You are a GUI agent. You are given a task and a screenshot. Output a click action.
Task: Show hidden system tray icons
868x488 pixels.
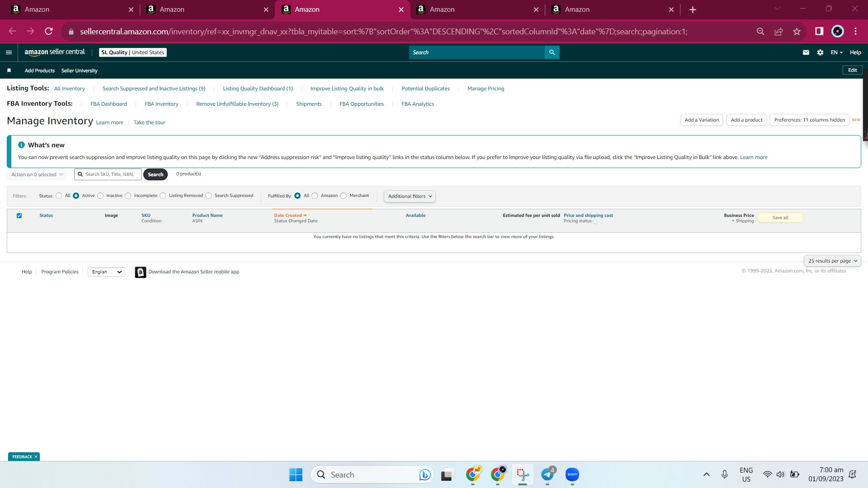(706, 474)
